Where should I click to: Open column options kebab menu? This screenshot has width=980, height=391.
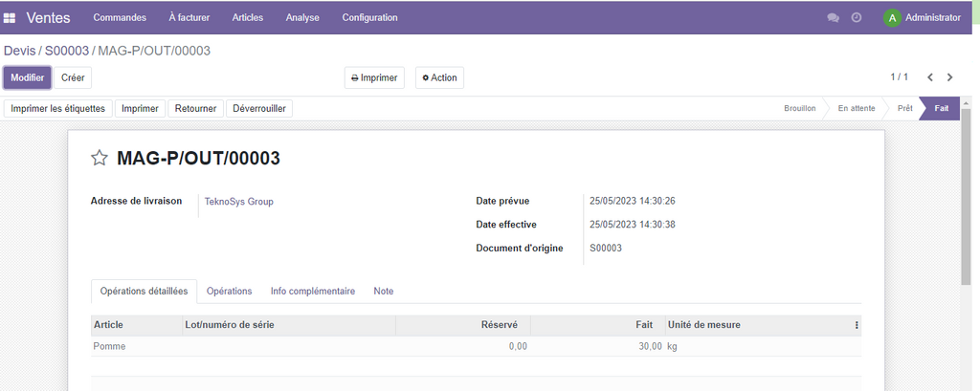(856, 325)
